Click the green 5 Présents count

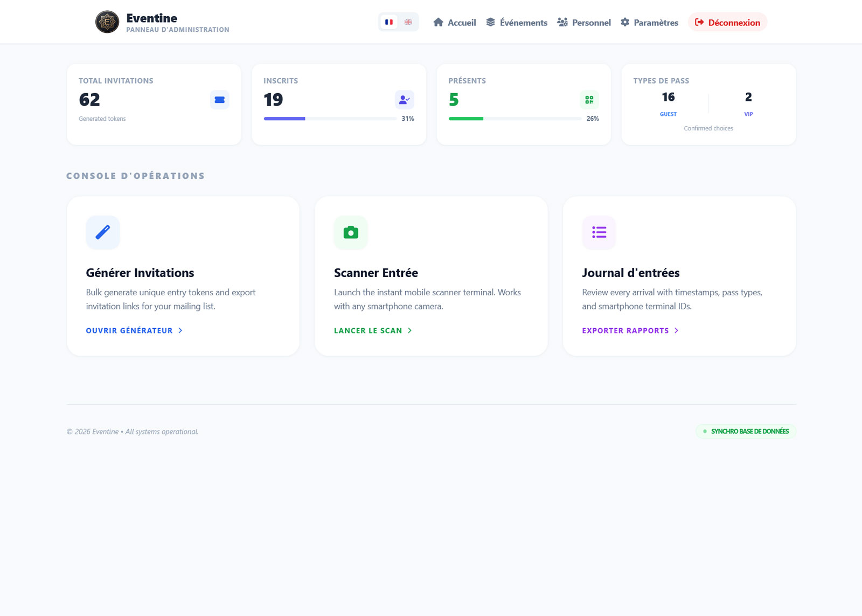(x=454, y=100)
